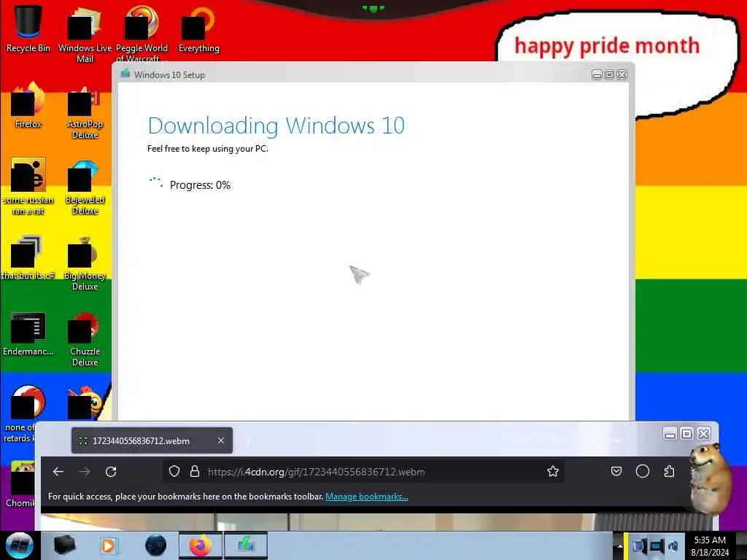
Task: Click the 'Progress: 0%' text
Action: click(200, 184)
